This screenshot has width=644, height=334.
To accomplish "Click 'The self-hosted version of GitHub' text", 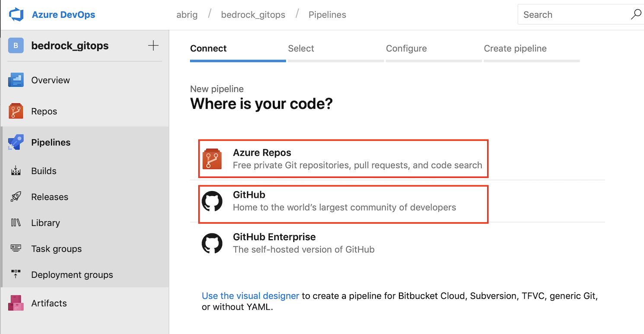I will 304,249.
